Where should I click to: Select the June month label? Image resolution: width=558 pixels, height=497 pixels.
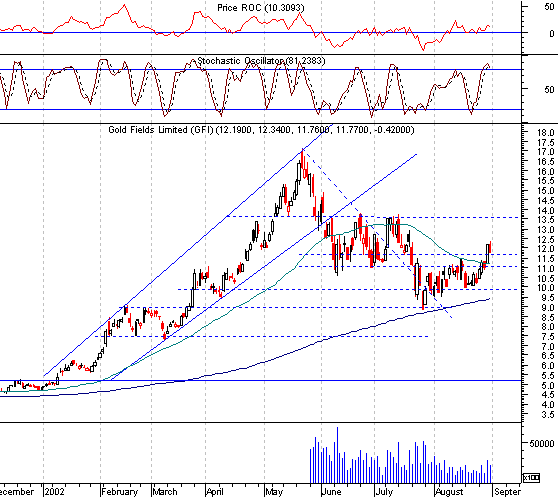coord(331,492)
